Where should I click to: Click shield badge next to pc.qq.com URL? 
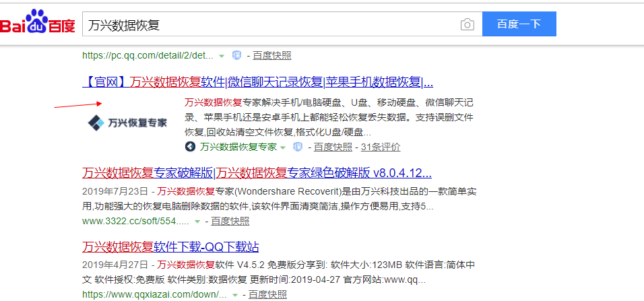click(237, 55)
